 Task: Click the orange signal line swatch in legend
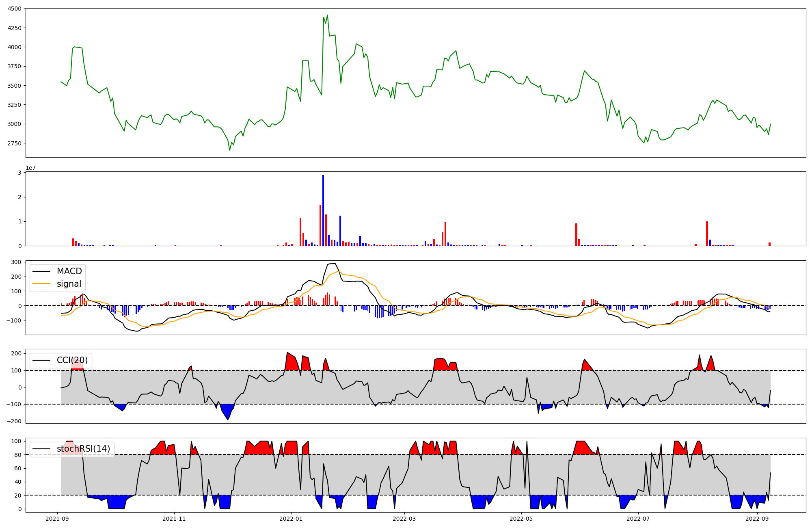click(41, 284)
